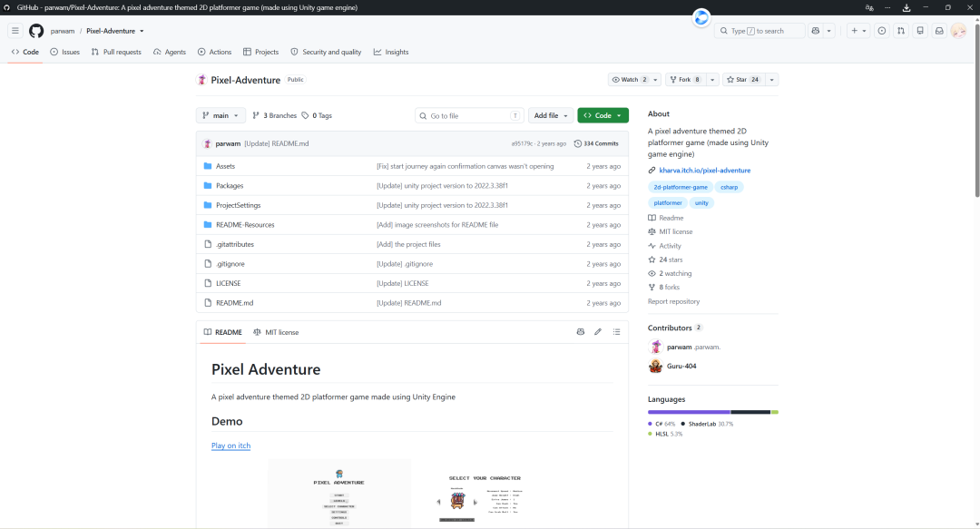Click the Copilot icon in README header
Screen dimensions: 980x529
coord(581,332)
